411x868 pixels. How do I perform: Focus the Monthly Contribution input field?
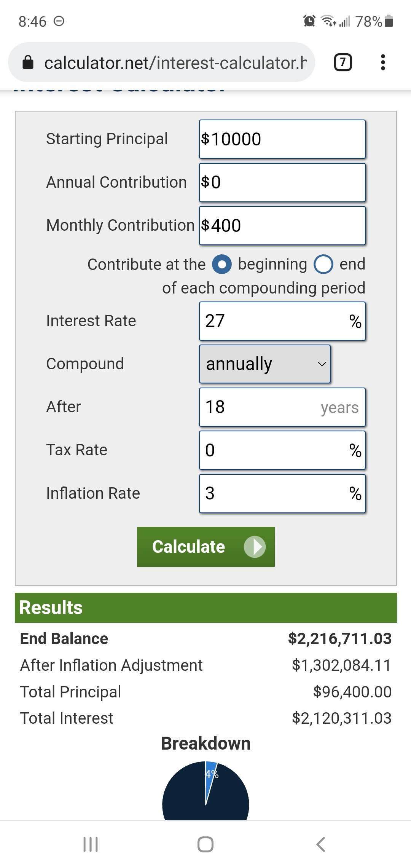(x=282, y=225)
